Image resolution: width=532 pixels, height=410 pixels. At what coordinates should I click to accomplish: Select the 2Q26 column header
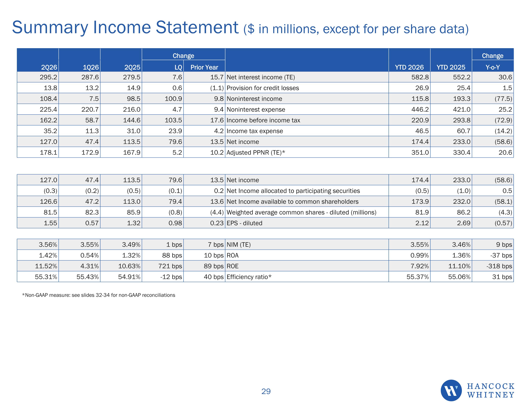pyautogui.click(x=49, y=67)
